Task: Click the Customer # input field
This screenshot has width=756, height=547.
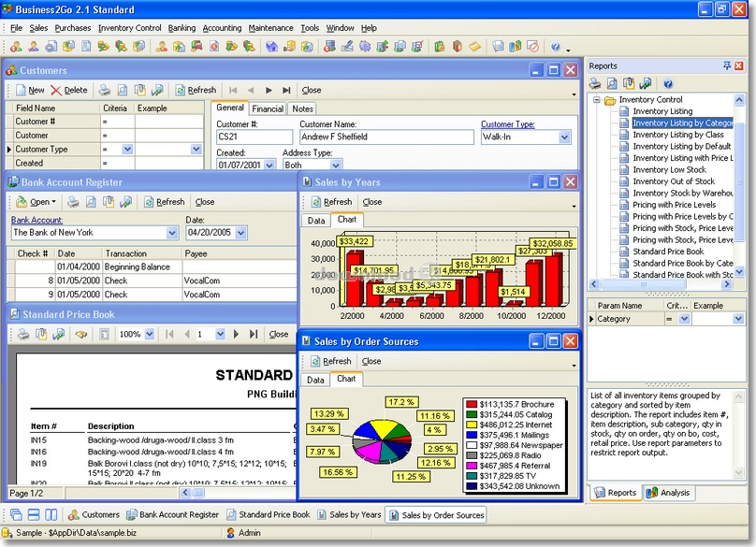Action: click(x=254, y=137)
